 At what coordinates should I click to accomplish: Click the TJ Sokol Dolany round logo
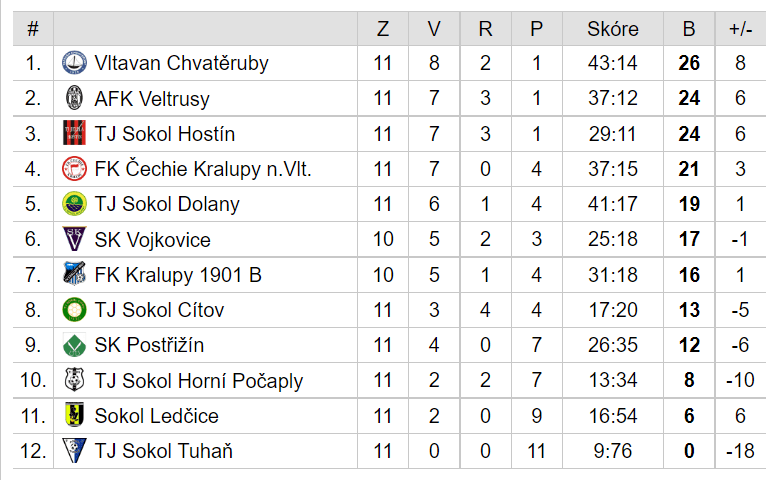74,204
